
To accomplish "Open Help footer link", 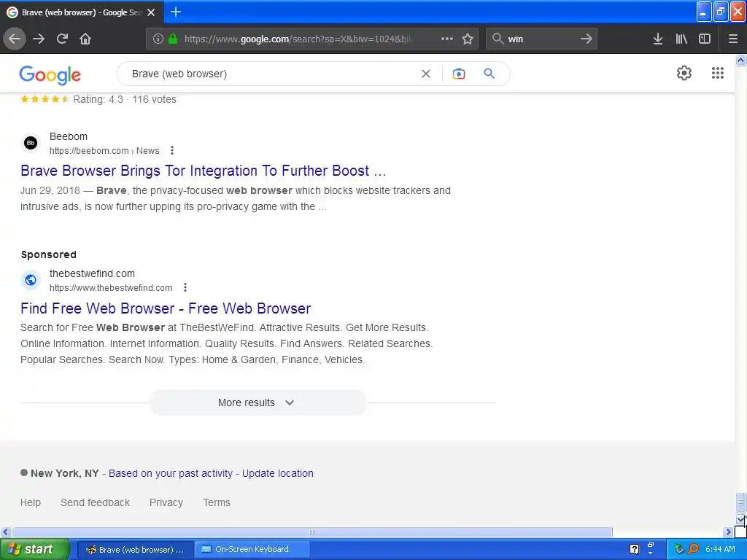I will (x=31, y=502).
